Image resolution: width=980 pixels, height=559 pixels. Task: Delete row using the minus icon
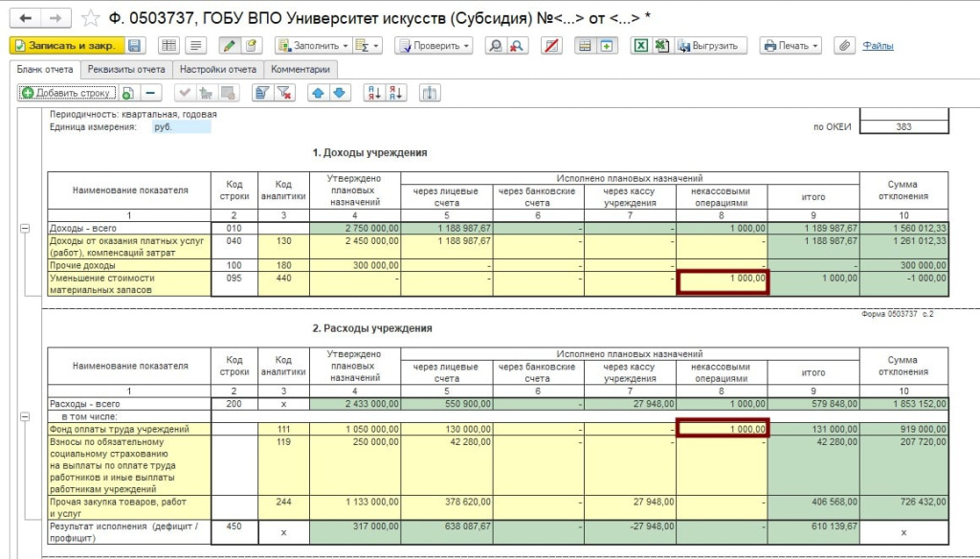point(152,93)
